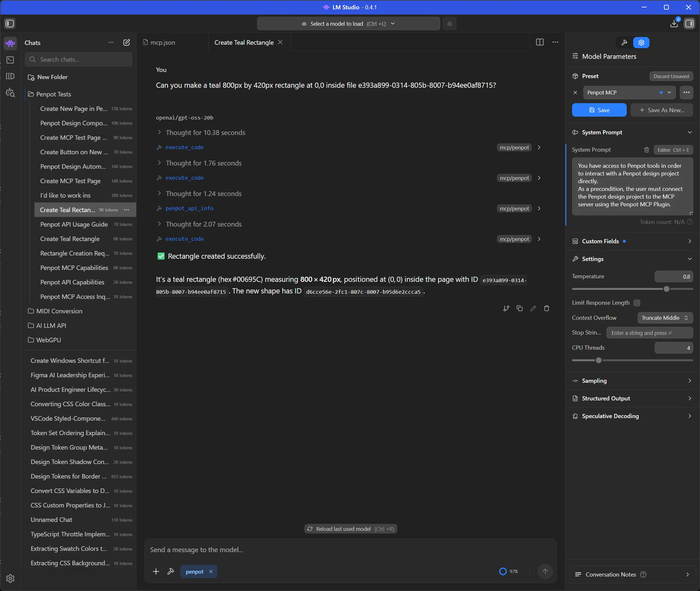The image size is (700, 591).
Task: Toggle the split view icon above the chat
Action: (x=540, y=42)
